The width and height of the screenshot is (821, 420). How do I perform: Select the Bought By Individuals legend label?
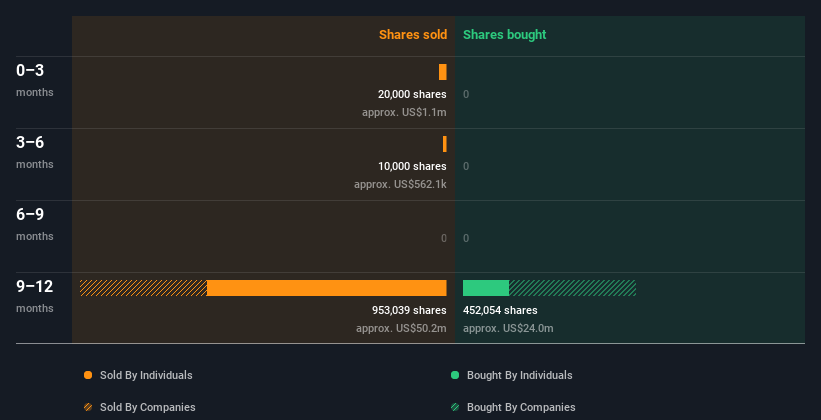tap(519, 375)
